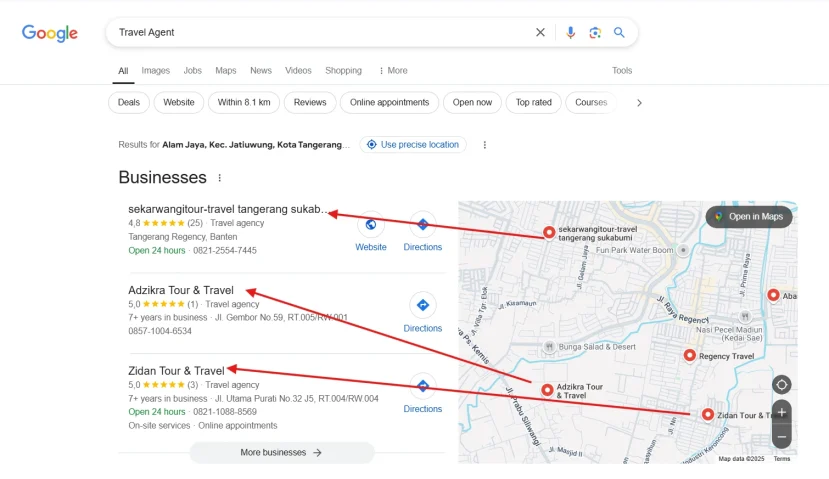Image resolution: width=829 pixels, height=479 pixels.
Task: Apply the Reviews filter chip
Action: coord(310,103)
